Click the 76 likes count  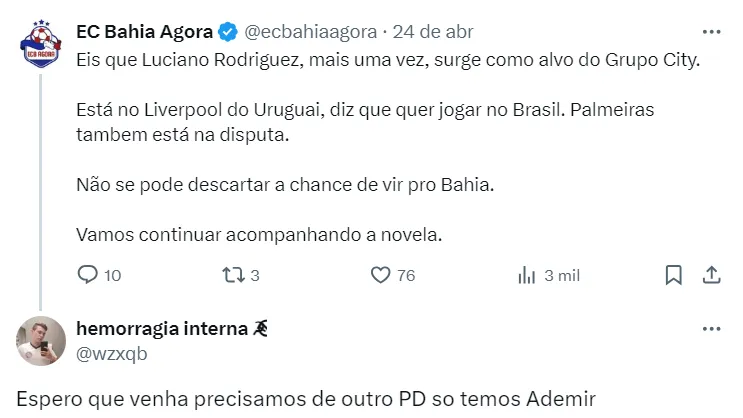(405, 275)
